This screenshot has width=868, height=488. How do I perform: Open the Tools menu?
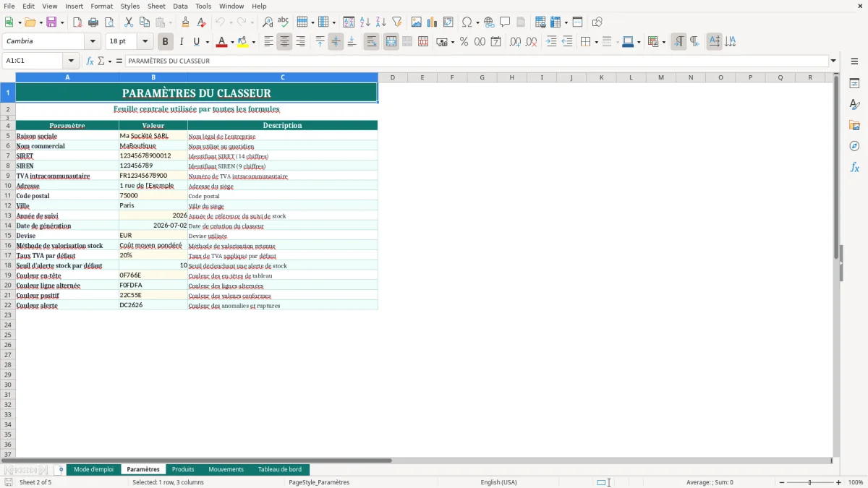pyautogui.click(x=203, y=6)
